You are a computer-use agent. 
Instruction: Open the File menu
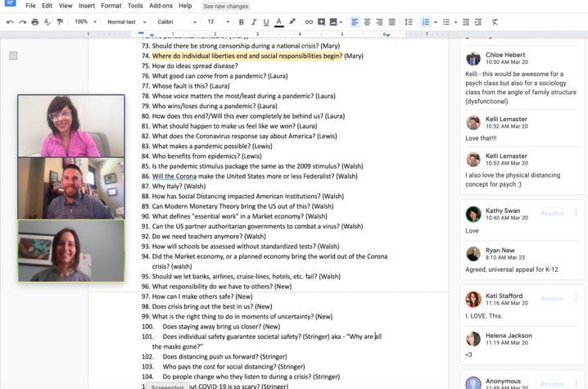click(x=30, y=6)
